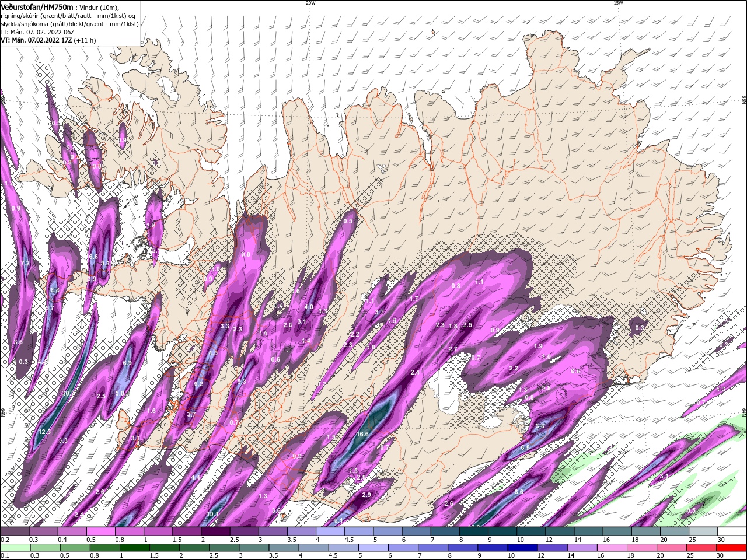Pick the 0.3 purple swatch in snow scale
747x560 pixels.
[x=43, y=531]
